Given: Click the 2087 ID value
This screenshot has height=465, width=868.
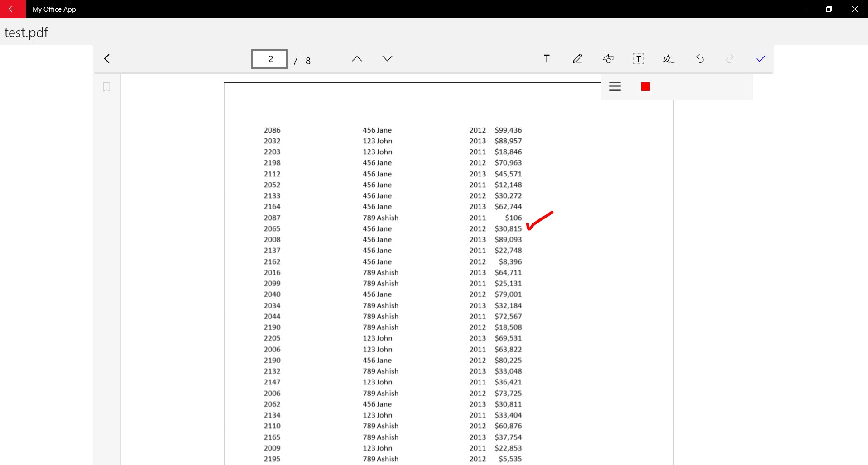Looking at the screenshot, I should [272, 218].
